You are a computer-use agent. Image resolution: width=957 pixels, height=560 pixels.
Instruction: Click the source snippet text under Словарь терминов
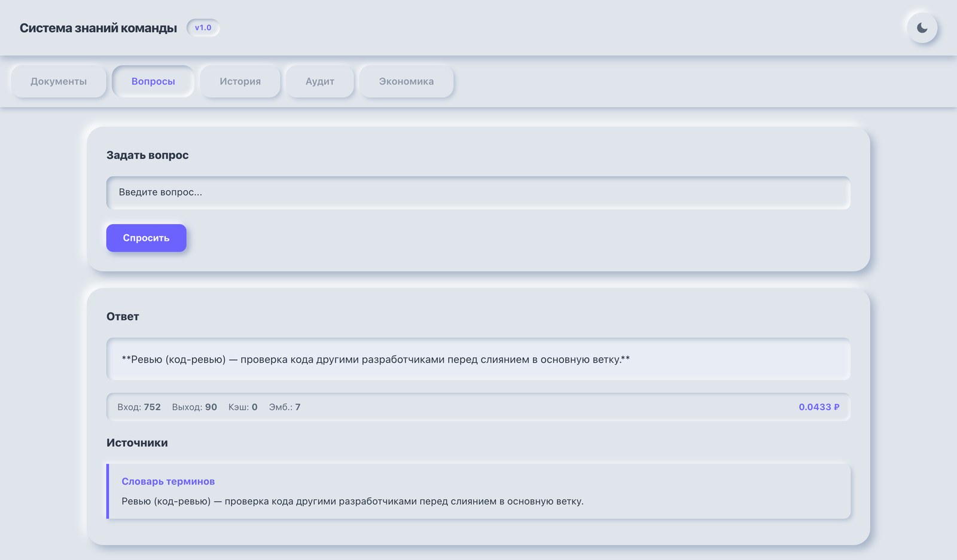352,501
